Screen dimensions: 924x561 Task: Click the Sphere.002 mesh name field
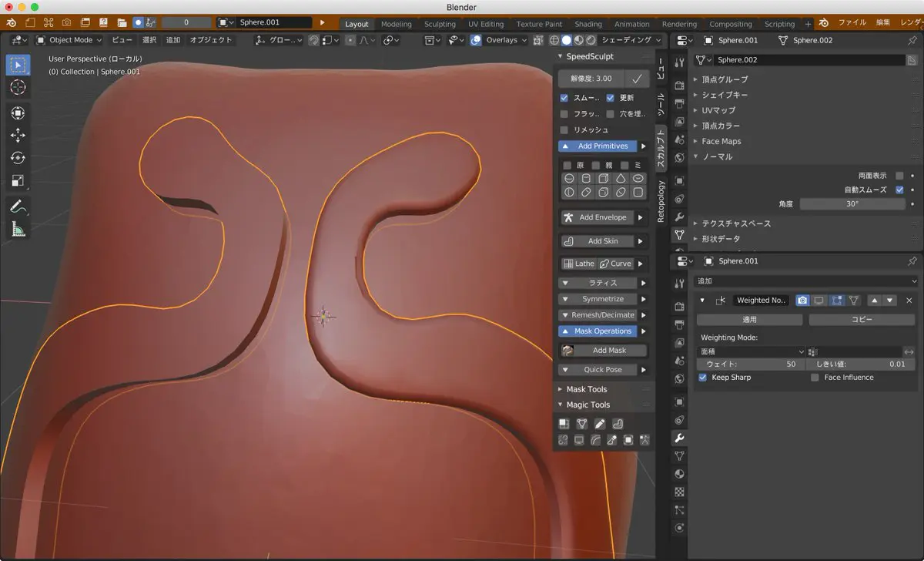tap(808, 60)
